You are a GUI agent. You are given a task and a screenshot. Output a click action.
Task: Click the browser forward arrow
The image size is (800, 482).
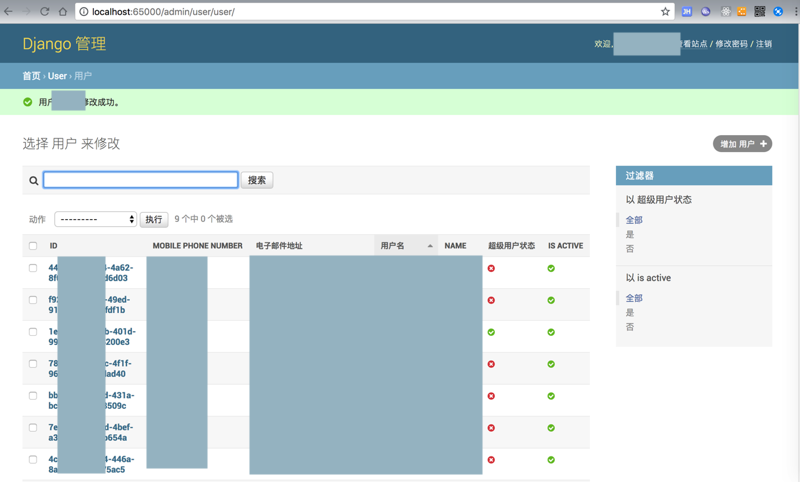point(27,11)
